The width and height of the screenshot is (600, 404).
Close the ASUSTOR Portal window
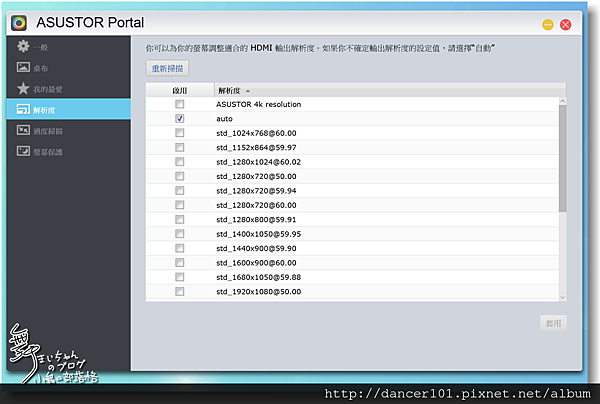(565, 24)
